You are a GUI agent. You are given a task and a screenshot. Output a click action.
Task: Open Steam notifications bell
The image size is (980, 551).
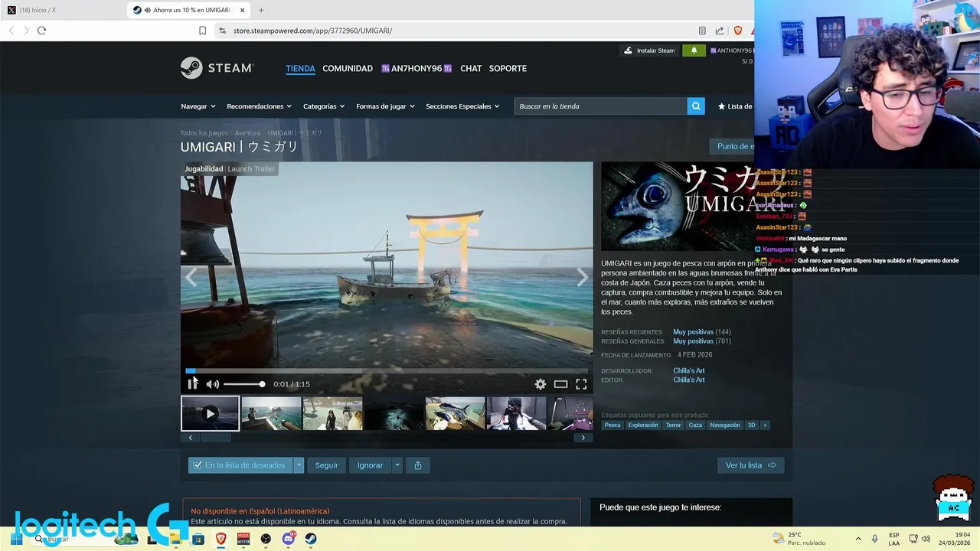tap(694, 51)
